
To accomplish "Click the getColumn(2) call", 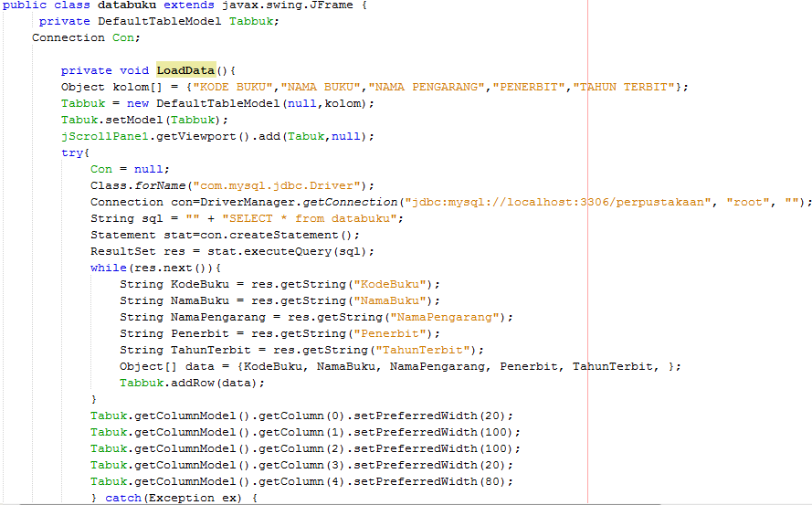I will [301, 449].
